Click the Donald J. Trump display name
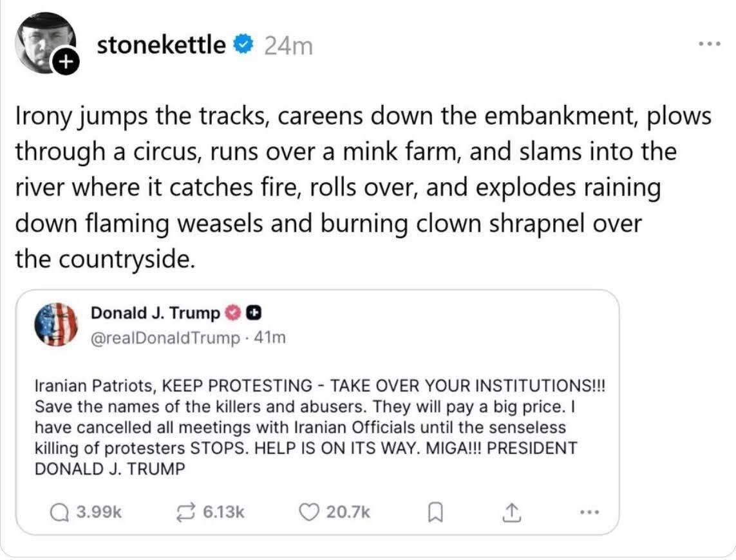 click(155, 313)
